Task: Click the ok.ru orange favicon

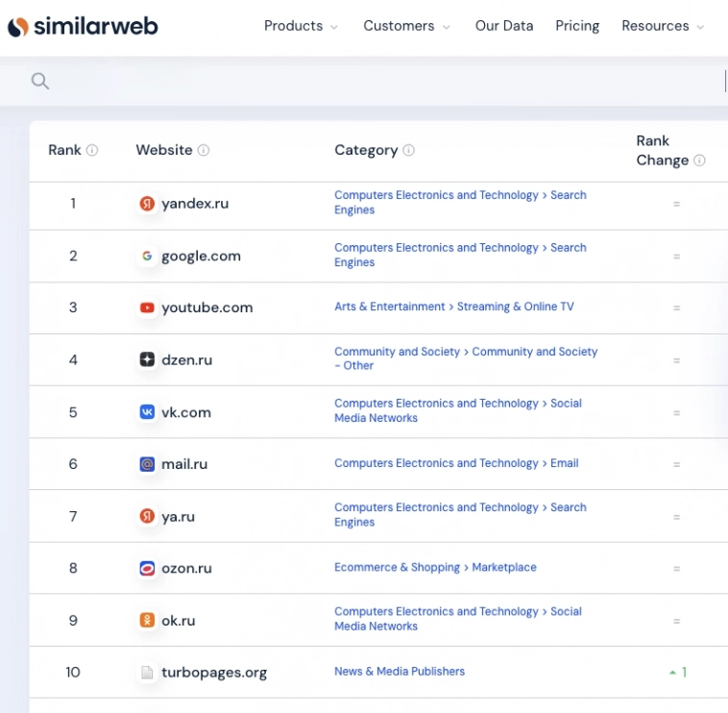Action: click(x=147, y=621)
